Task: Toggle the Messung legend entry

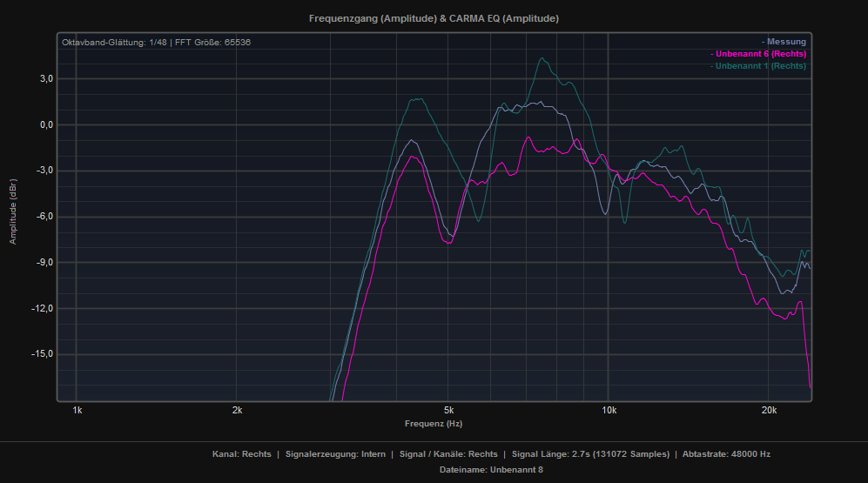Action: coord(784,42)
